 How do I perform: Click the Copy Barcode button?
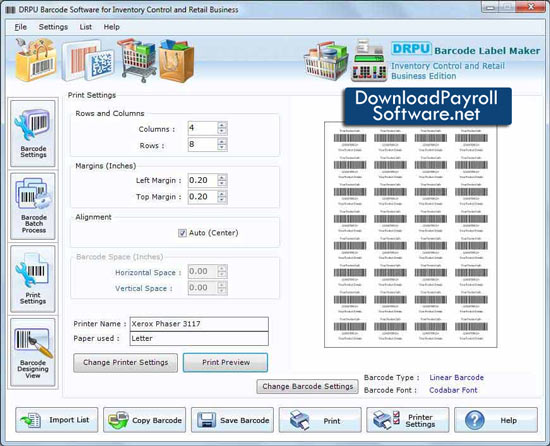pyautogui.click(x=145, y=420)
